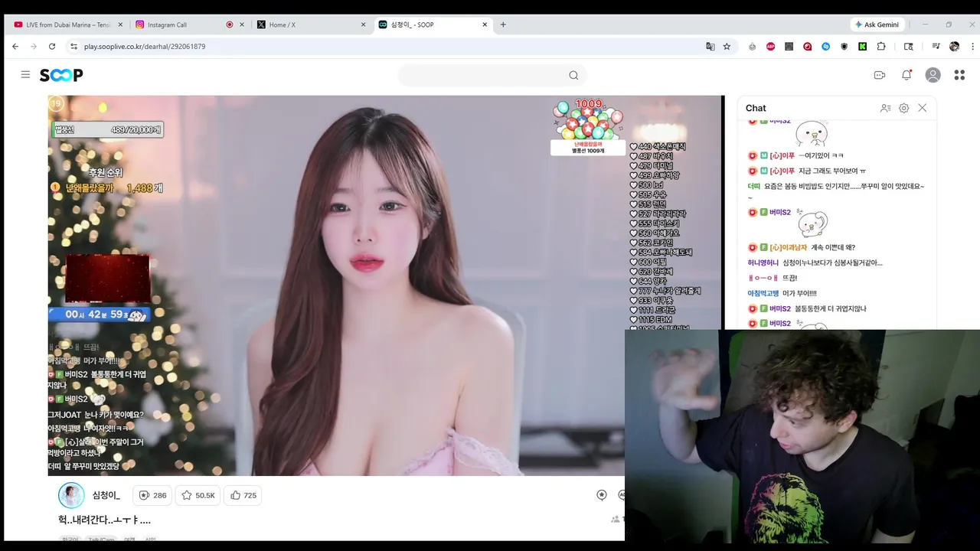This screenshot has height=551, width=980.
Task: Open chat settings gear
Action: (904, 108)
